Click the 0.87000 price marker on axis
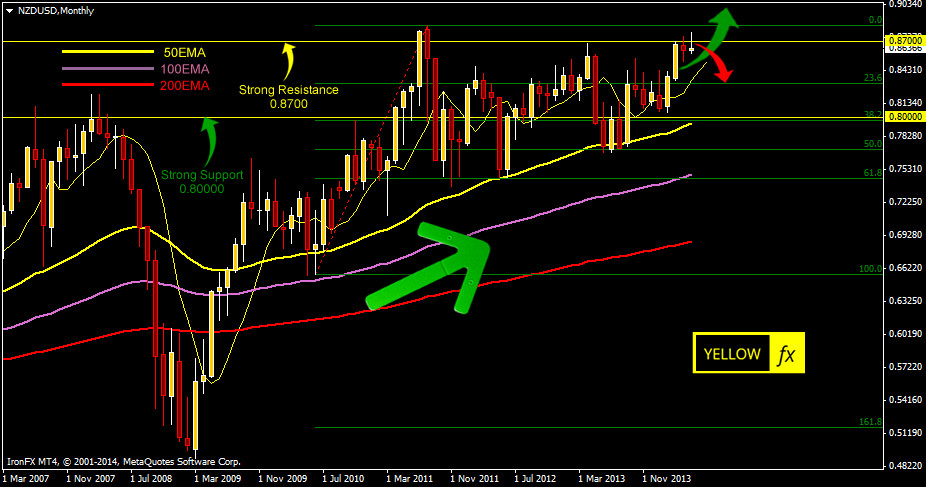 903,38
